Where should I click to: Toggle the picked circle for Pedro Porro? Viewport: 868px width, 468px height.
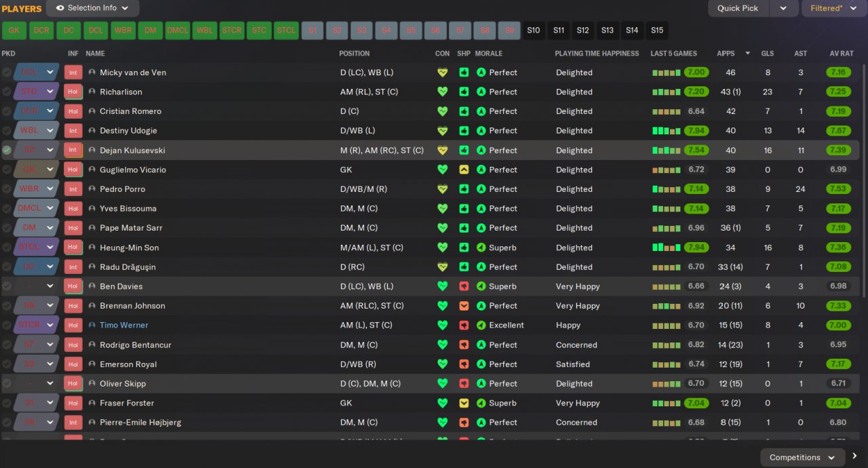point(7,189)
